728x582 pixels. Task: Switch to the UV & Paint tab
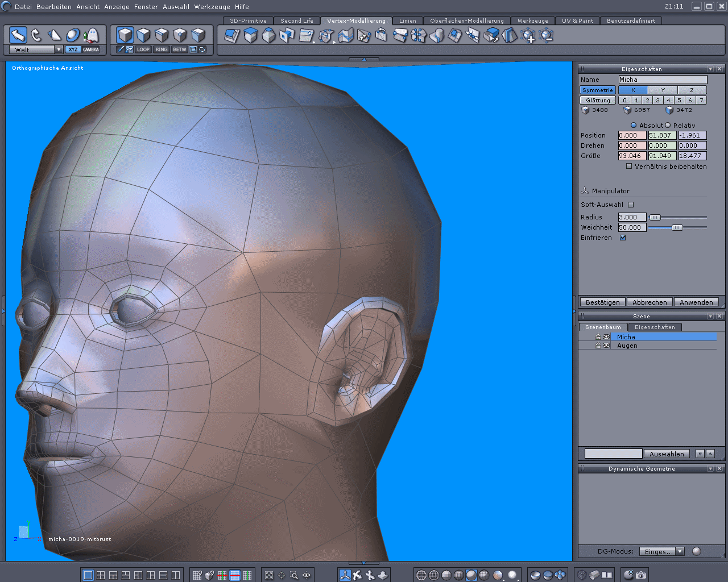click(x=577, y=20)
